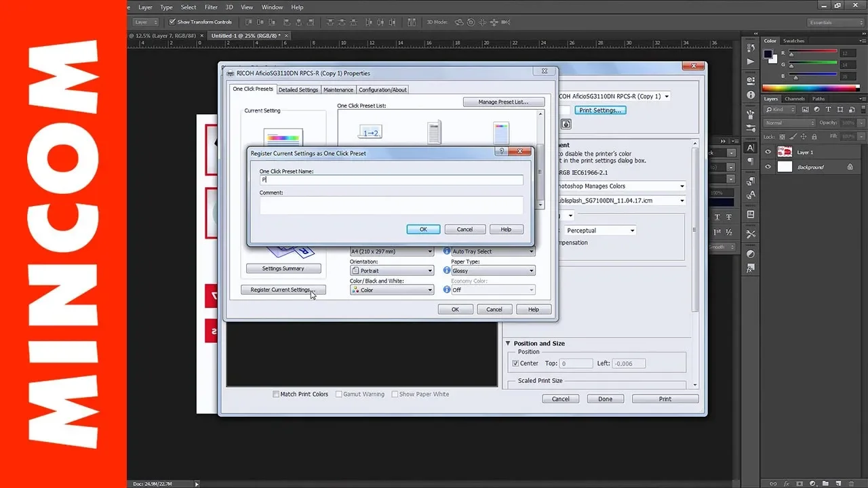
Task: Click Cancel in Register Current Settings dialog
Action: 465,229
